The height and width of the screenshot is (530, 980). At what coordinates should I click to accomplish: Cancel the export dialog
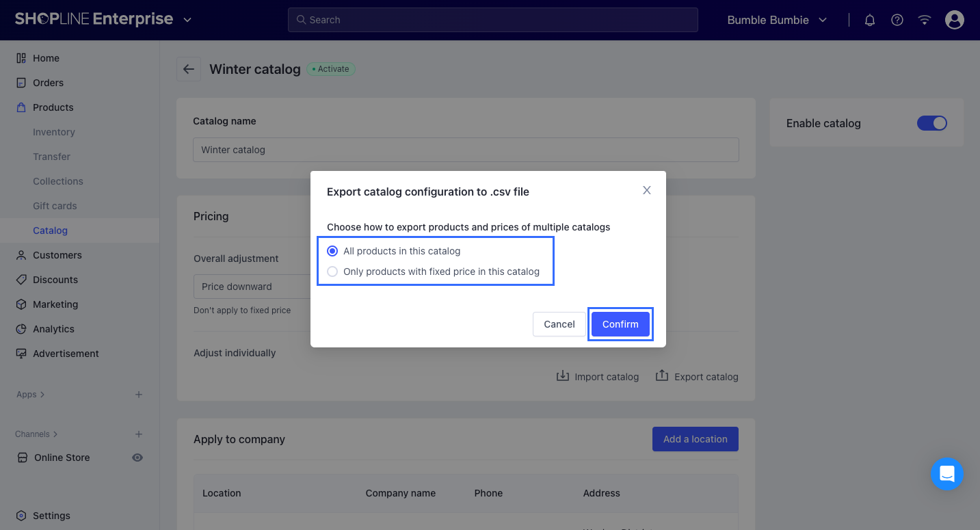pos(559,324)
